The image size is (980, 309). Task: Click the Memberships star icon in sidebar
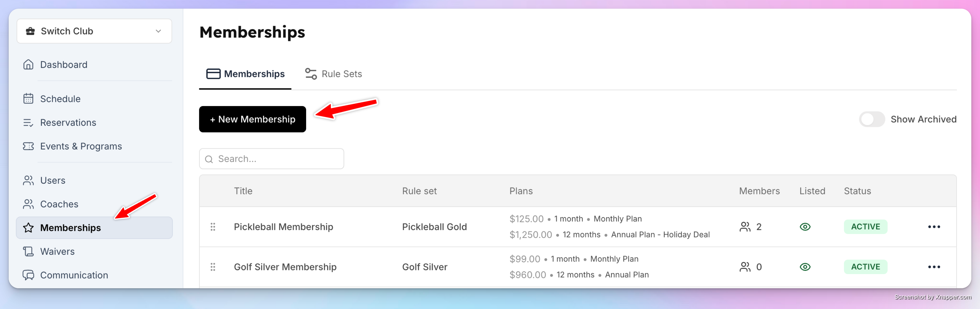pos(28,228)
